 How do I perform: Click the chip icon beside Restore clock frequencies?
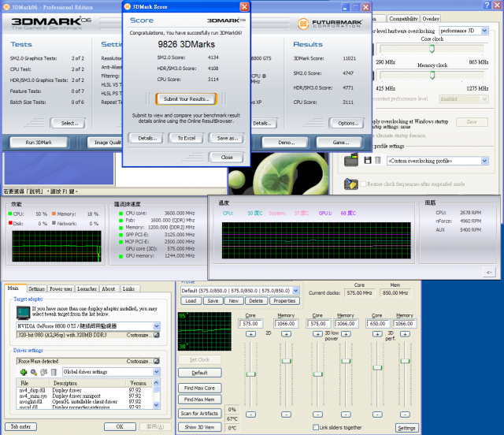[350, 184]
